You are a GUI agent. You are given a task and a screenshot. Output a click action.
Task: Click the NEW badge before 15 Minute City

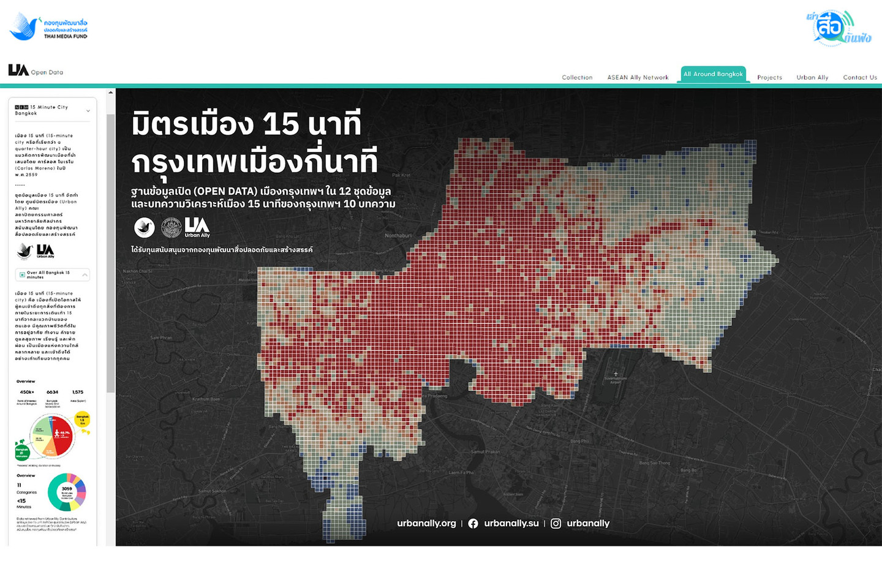click(x=21, y=107)
